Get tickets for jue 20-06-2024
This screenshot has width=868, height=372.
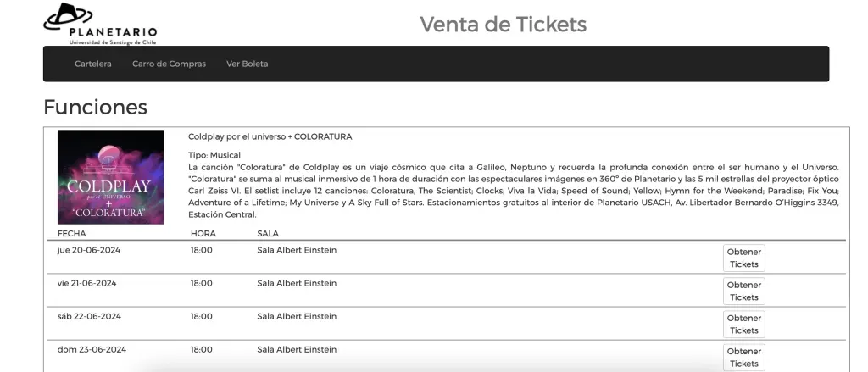click(x=743, y=258)
